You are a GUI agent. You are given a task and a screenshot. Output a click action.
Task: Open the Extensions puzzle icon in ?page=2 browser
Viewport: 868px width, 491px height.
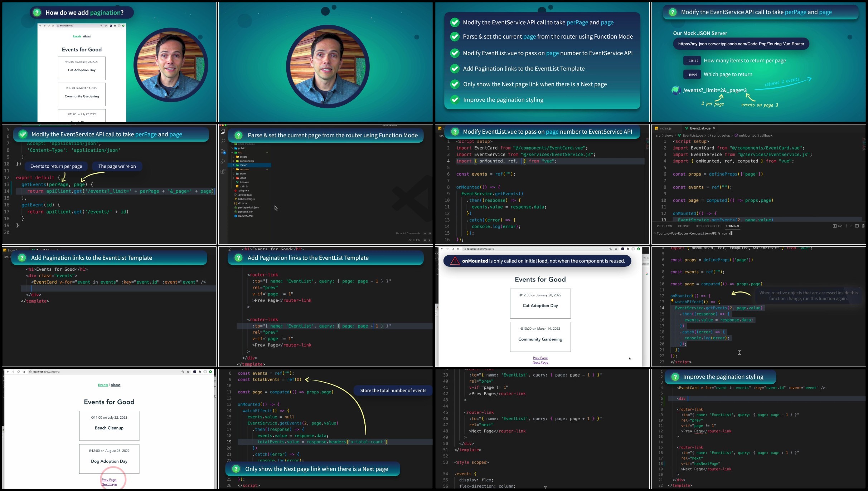coord(200,372)
